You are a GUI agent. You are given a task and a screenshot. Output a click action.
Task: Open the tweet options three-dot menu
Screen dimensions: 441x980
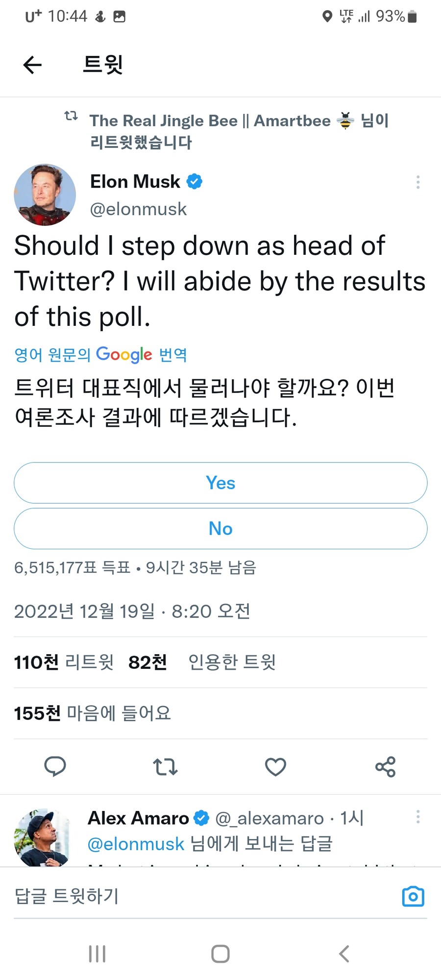tap(418, 182)
